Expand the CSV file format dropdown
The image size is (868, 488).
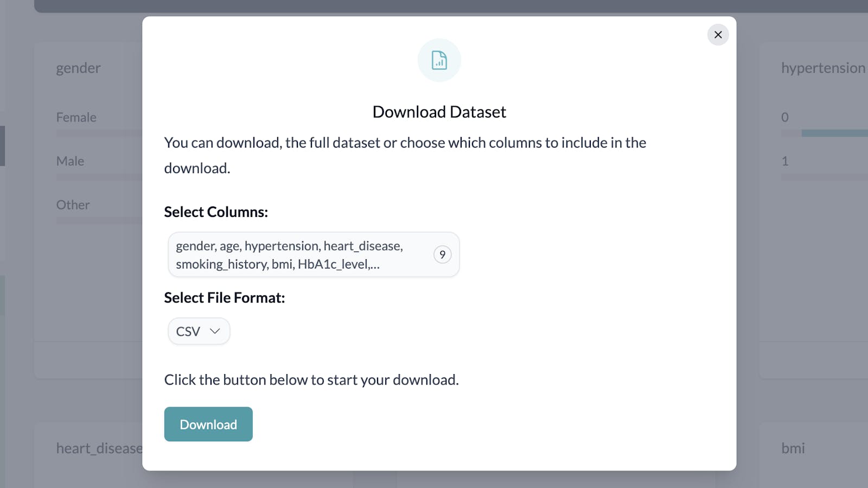(199, 331)
